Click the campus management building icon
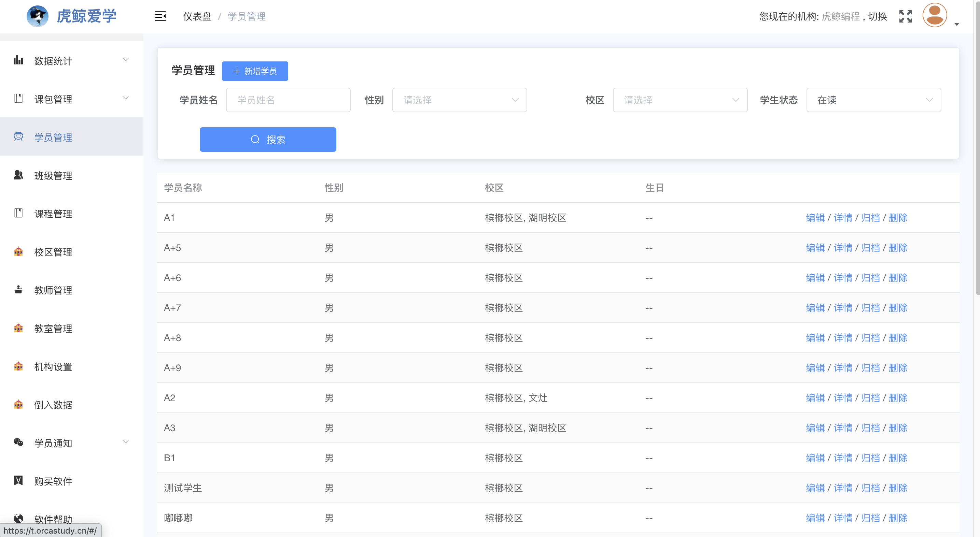Screen dimensions: 980x537 18,251
